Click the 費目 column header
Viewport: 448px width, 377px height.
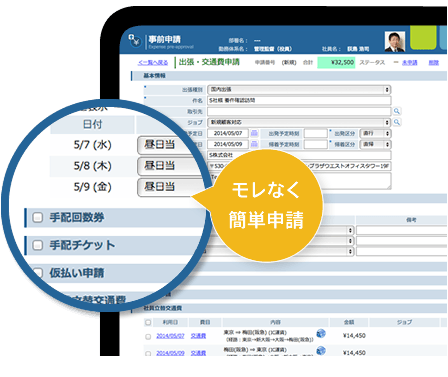click(x=205, y=322)
